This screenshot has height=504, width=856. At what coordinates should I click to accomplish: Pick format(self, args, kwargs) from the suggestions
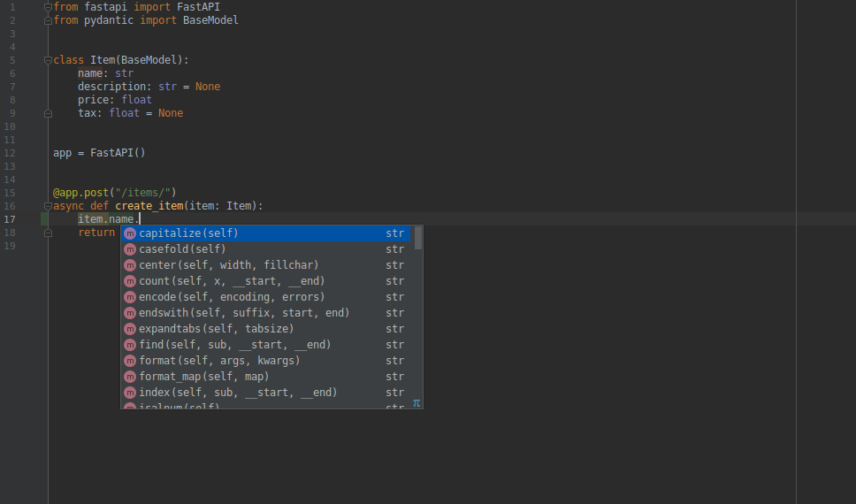(219, 361)
